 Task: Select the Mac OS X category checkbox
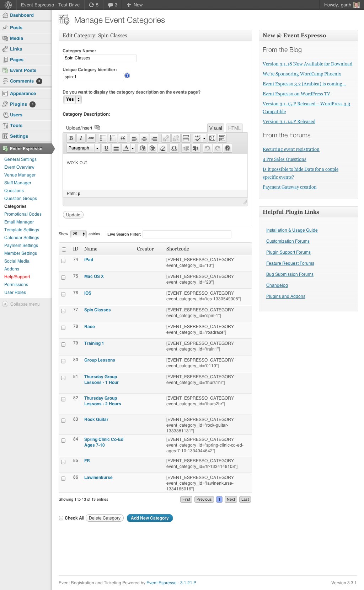pyautogui.click(x=63, y=278)
